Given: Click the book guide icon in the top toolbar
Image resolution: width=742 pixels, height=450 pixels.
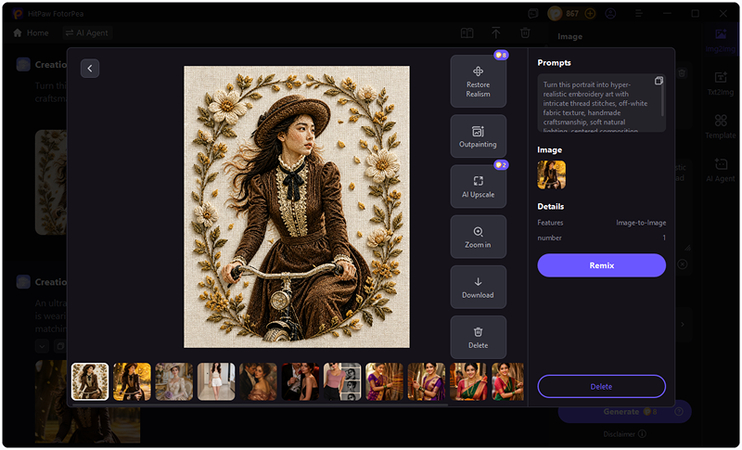Looking at the screenshot, I should [x=467, y=33].
